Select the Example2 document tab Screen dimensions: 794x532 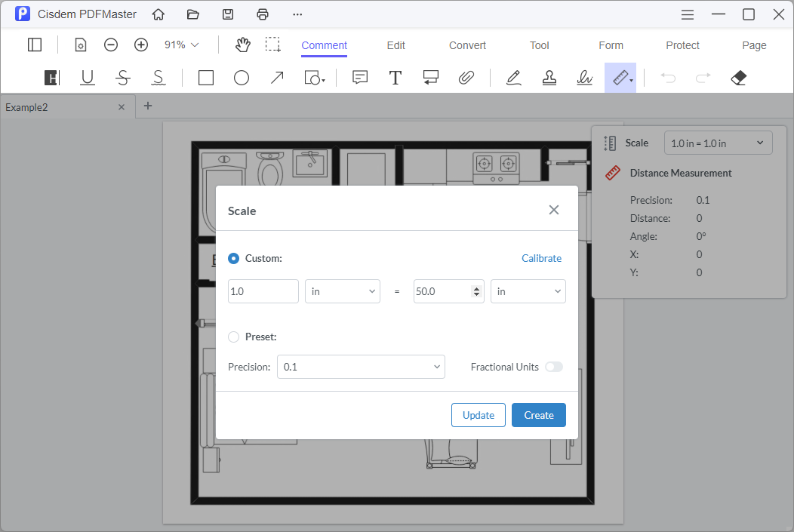68,107
